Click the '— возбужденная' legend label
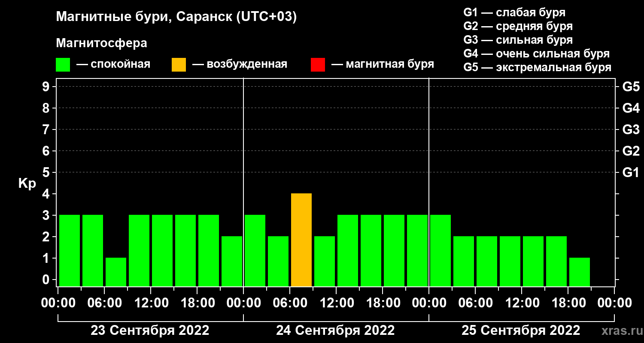Image resolution: width=644 pixels, height=343 pixels. click(x=240, y=65)
